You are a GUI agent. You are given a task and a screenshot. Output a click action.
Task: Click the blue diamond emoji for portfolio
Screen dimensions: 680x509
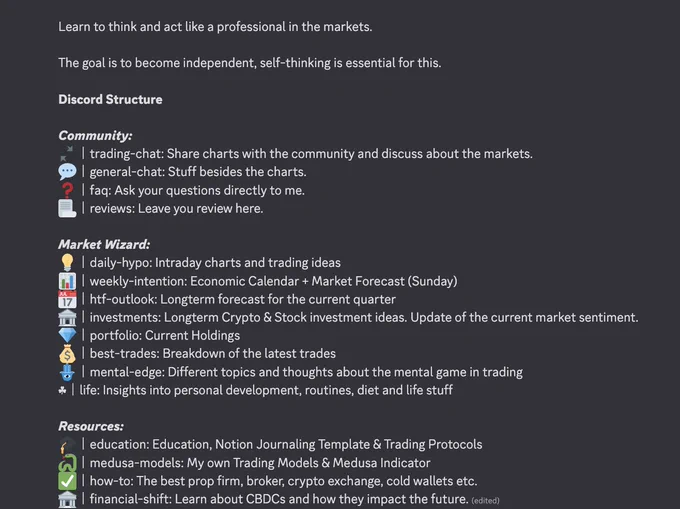tap(67, 335)
